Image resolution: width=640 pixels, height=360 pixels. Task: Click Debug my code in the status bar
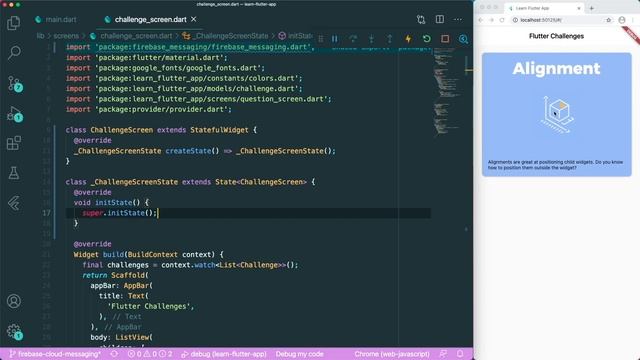(299, 354)
